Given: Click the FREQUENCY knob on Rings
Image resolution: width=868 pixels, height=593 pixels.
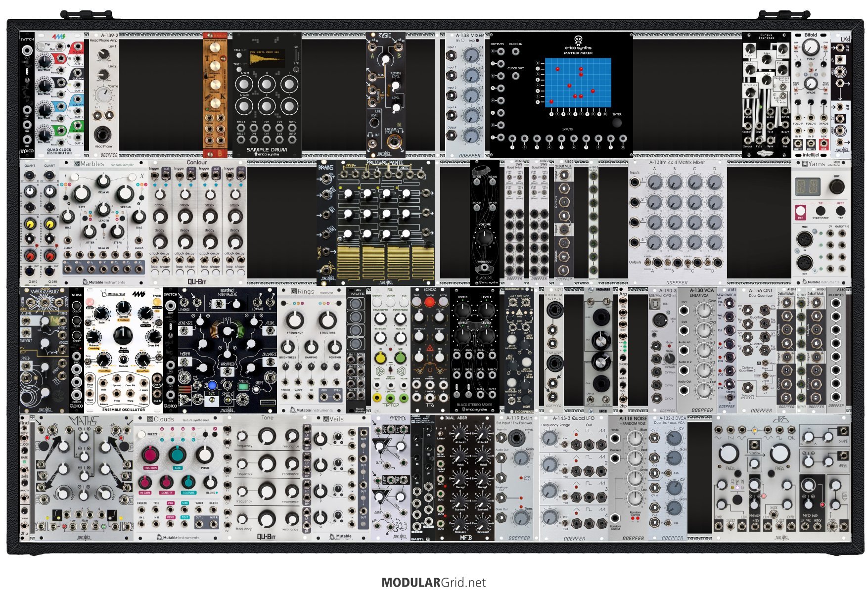Looking at the screenshot, I should tap(295, 320).
